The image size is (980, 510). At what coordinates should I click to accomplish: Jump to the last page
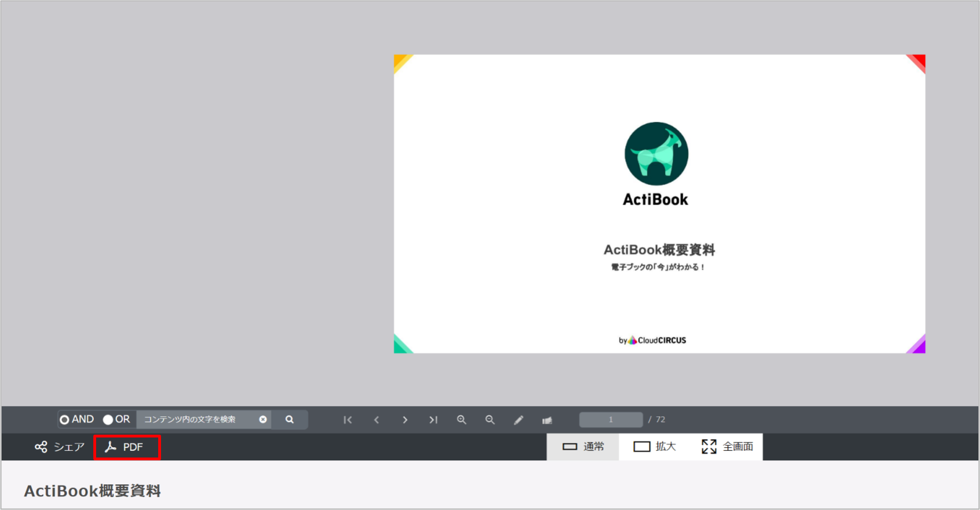tap(433, 419)
